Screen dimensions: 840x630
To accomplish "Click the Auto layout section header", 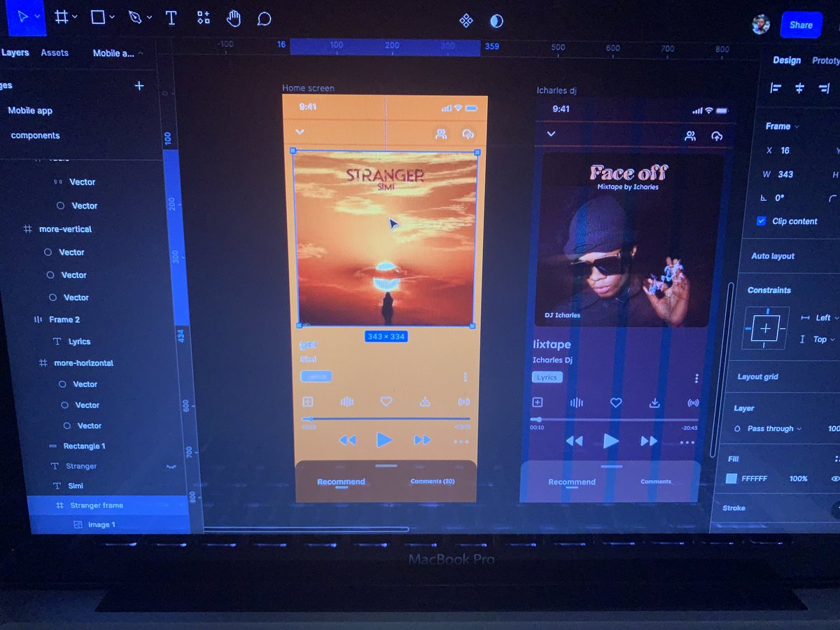I will [773, 256].
